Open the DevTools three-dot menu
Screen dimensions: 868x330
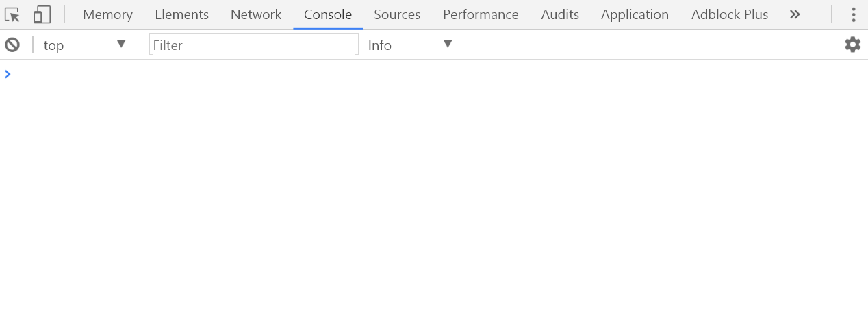[x=853, y=14]
